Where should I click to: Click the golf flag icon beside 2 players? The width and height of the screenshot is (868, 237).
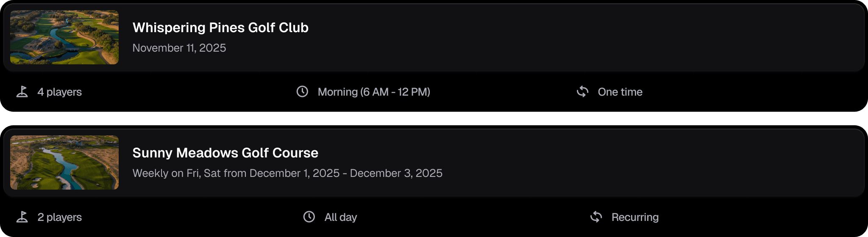pyautogui.click(x=22, y=217)
